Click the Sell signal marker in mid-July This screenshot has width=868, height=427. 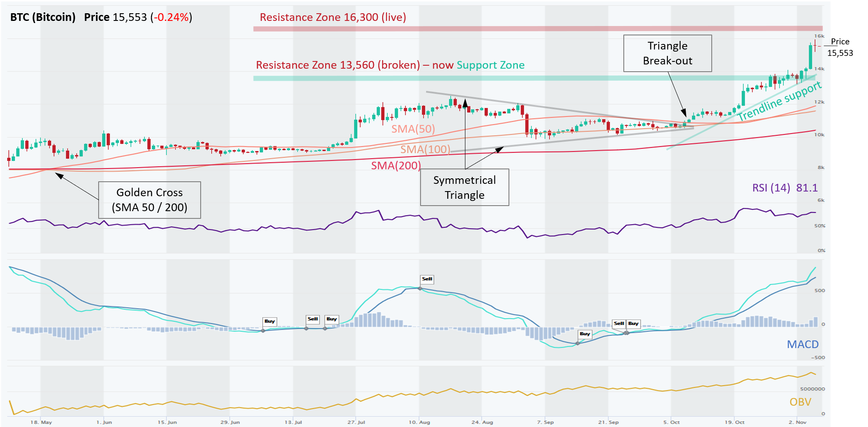pos(313,319)
